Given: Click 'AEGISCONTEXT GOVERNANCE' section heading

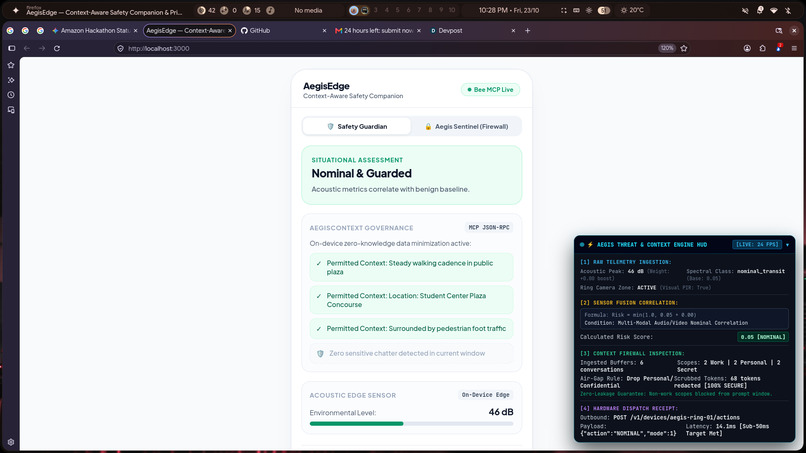Looking at the screenshot, I should [361, 228].
